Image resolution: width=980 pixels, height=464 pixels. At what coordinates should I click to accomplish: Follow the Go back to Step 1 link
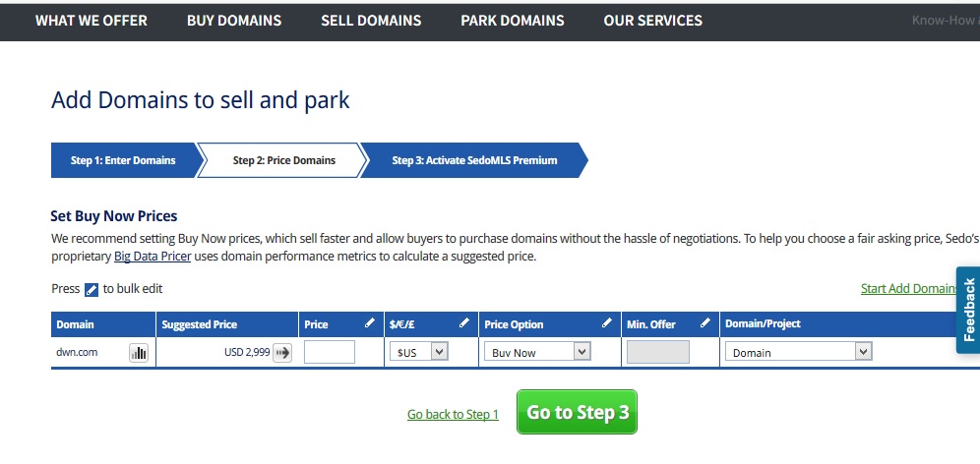(x=453, y=415)
